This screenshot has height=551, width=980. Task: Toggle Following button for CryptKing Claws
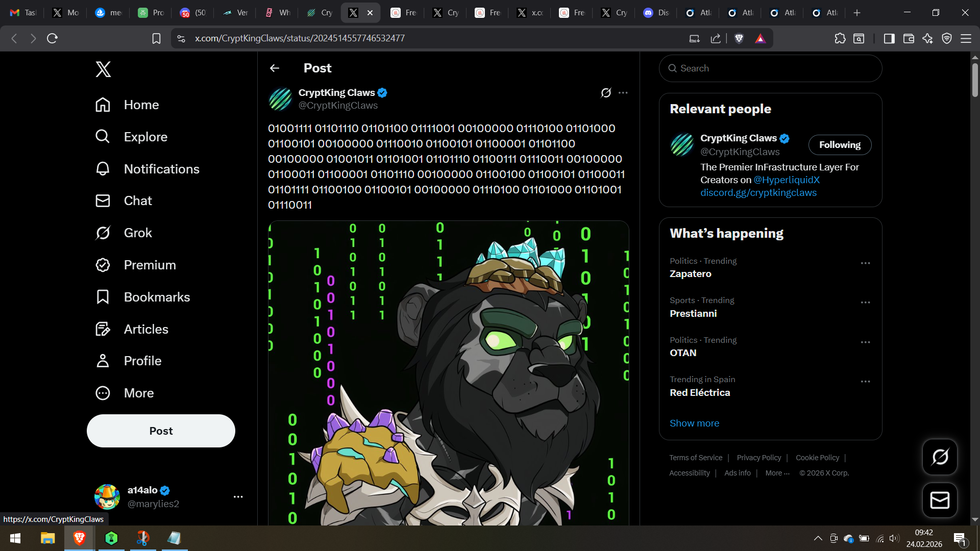[x=839, y=145]
